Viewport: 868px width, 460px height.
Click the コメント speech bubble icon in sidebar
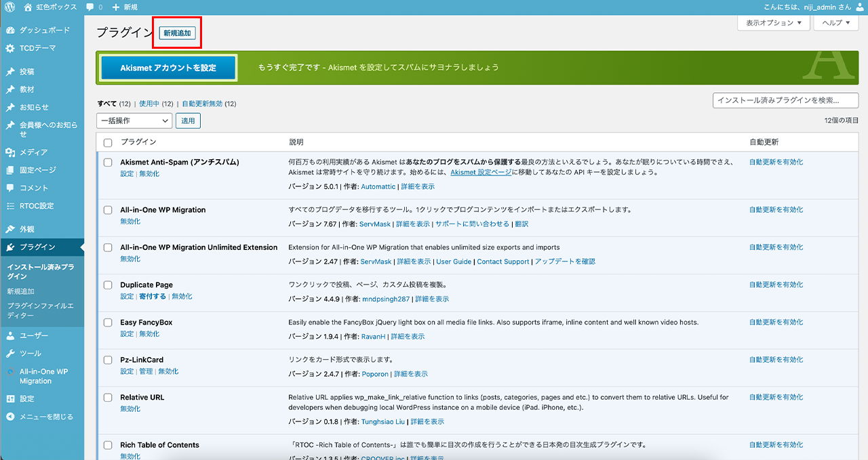pos(10,188)
